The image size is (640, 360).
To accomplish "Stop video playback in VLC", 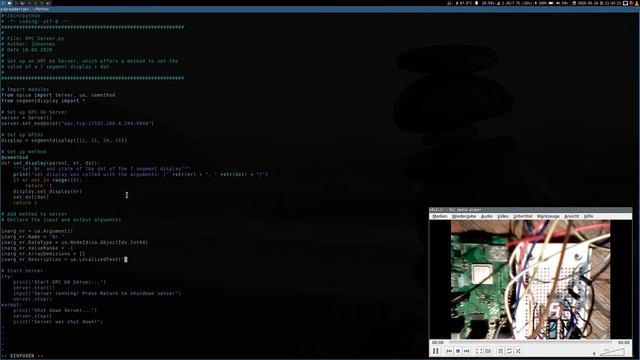I will [x=458, y=351].
